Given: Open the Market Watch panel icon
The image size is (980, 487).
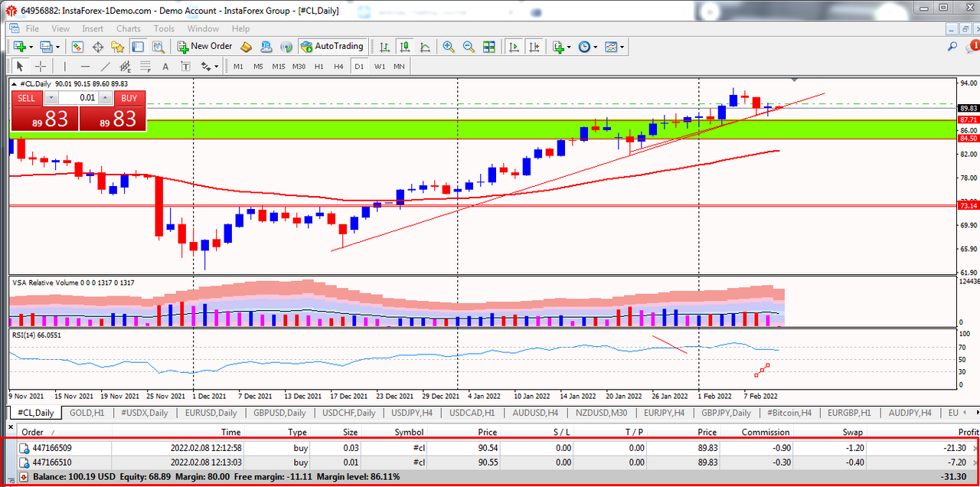Looking at the screenshot, I should click(78, 47).
